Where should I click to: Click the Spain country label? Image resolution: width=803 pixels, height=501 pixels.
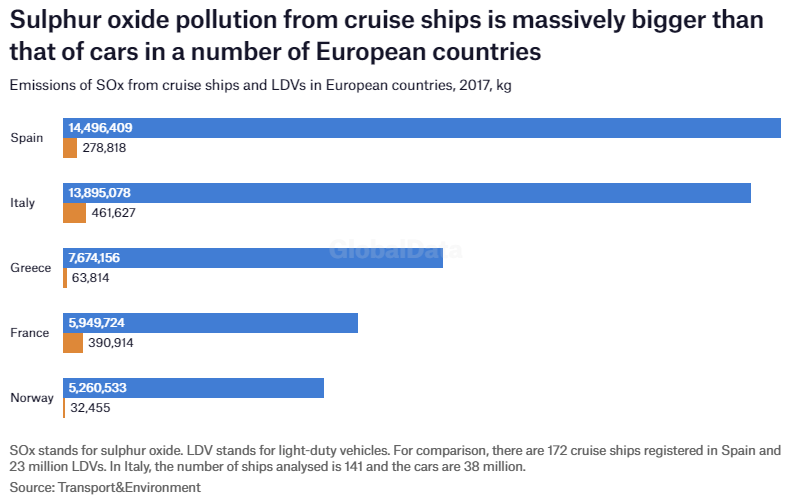pos(27,138)
